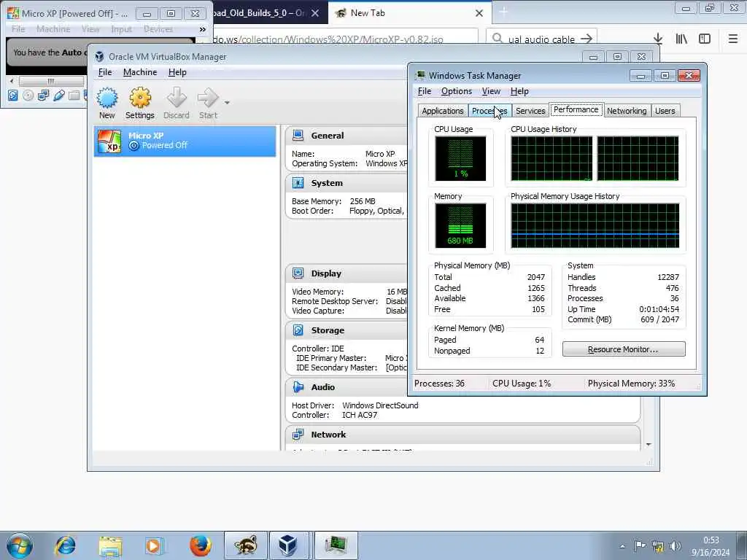Click hard disk status icon in Micro XP window
747x560 pixels.
point(13,96)
